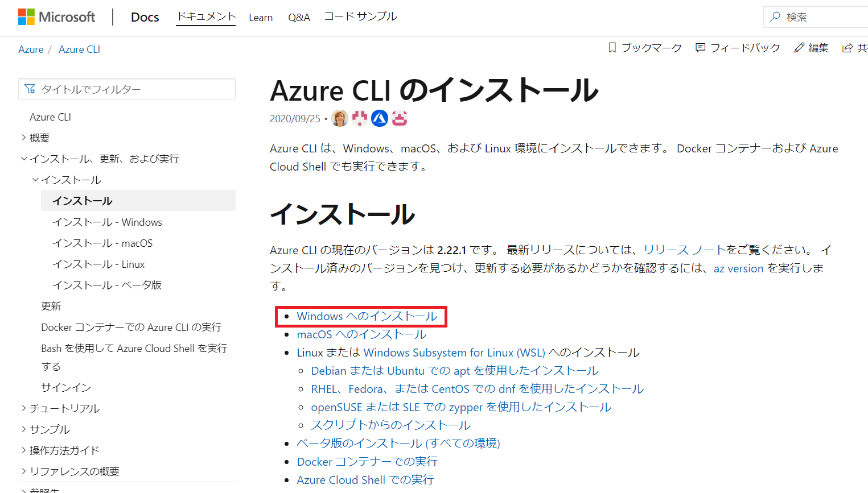
Task: Open RHEL、Fedora、CentOS dnf install link
Action: point(478,389)
